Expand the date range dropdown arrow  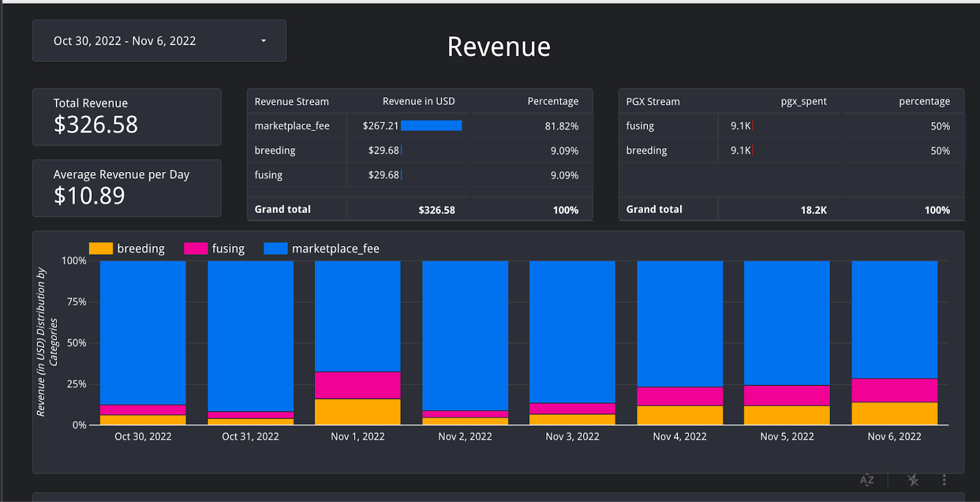point(263,41)
